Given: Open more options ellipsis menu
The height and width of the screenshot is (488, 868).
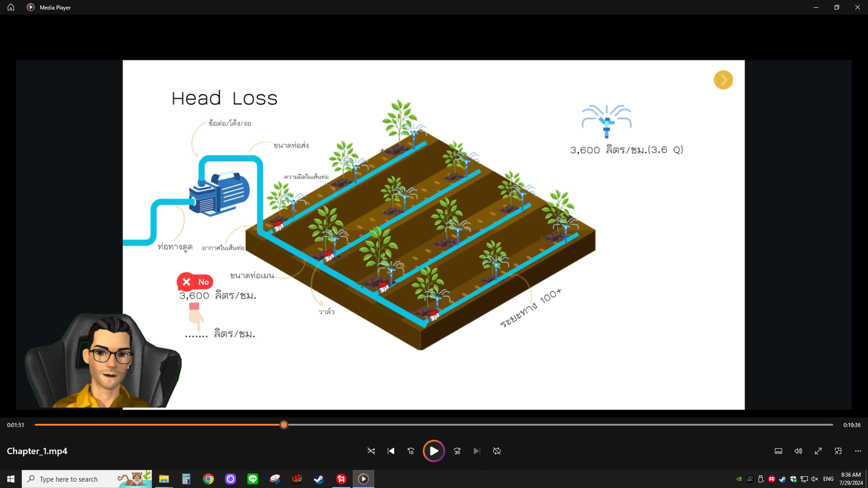Looking at the screenshot, I should coord(858,451).
